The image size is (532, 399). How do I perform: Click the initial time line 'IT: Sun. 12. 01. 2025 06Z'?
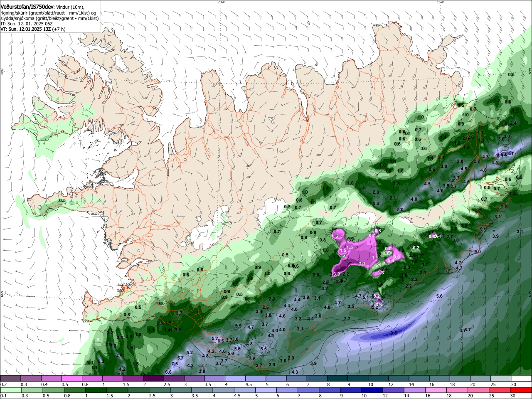click(26, 24)
